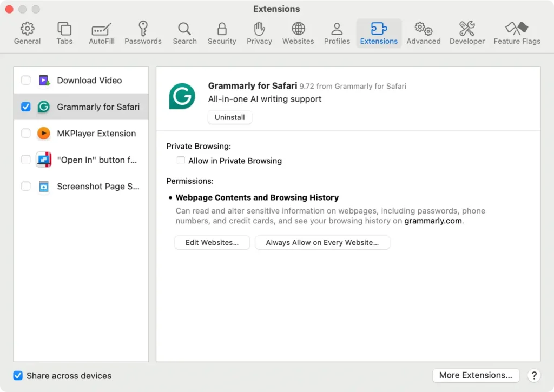Open the Privacy hand icon

pos(259,32)
